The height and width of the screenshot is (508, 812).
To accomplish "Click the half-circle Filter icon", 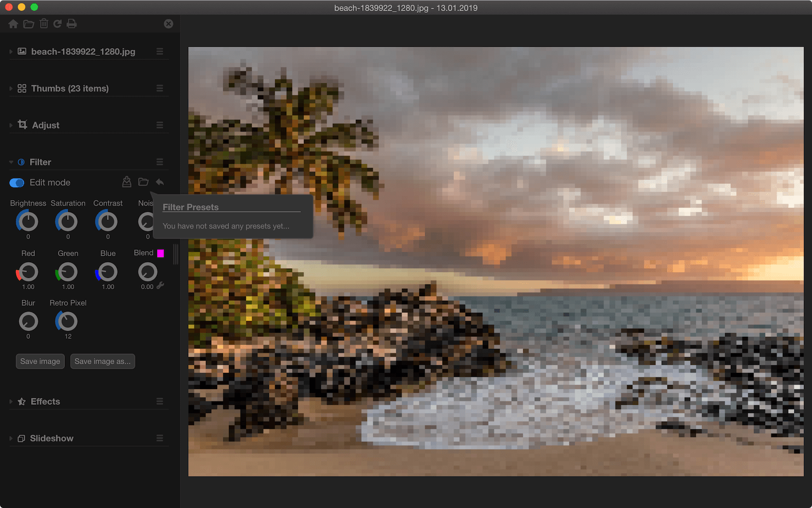I will 21,162.
